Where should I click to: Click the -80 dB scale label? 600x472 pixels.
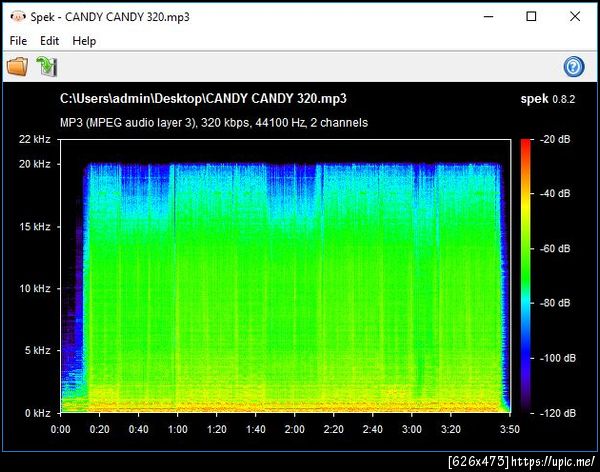click(555, 303)
